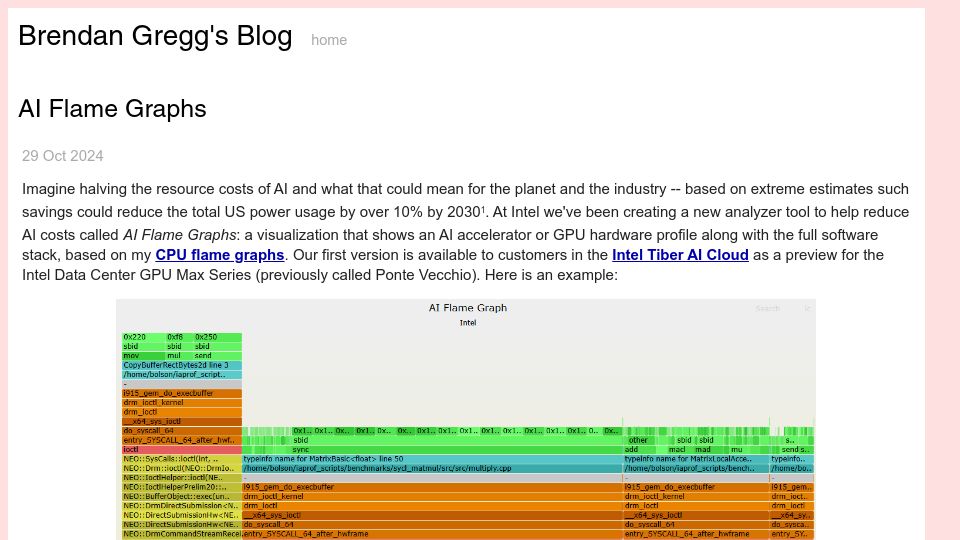Select the mov instruction frame
960x540 pixels.
143,356
